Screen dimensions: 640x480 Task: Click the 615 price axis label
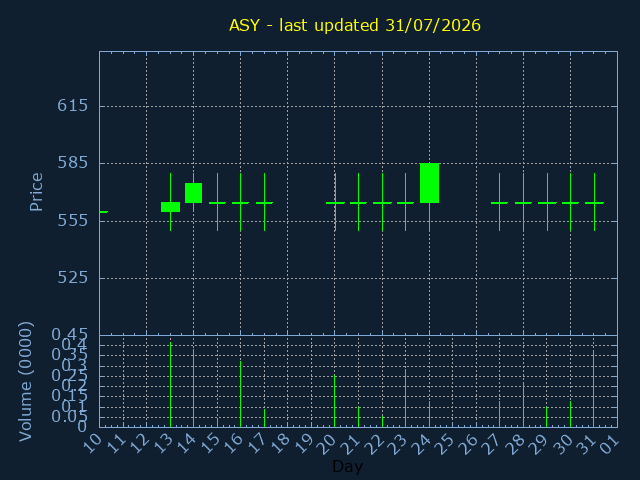click(73, 106)
